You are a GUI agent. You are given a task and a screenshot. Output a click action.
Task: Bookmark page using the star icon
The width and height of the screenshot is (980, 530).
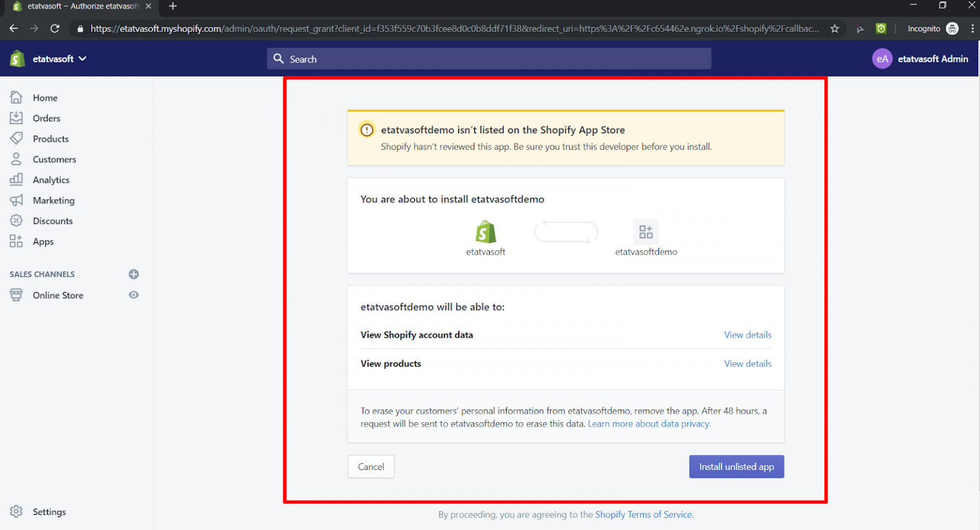coord(835,28)
